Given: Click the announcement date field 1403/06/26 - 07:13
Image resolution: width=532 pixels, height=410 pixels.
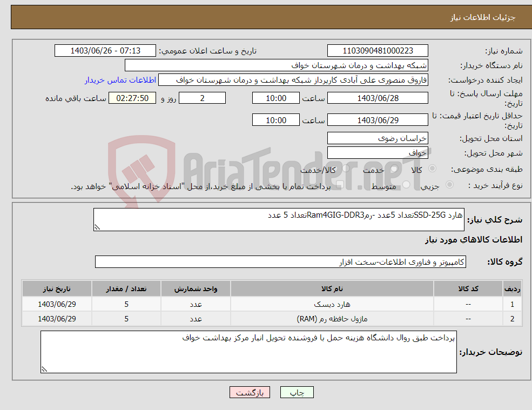Looking at the screenshot, I should click(105, 51).
